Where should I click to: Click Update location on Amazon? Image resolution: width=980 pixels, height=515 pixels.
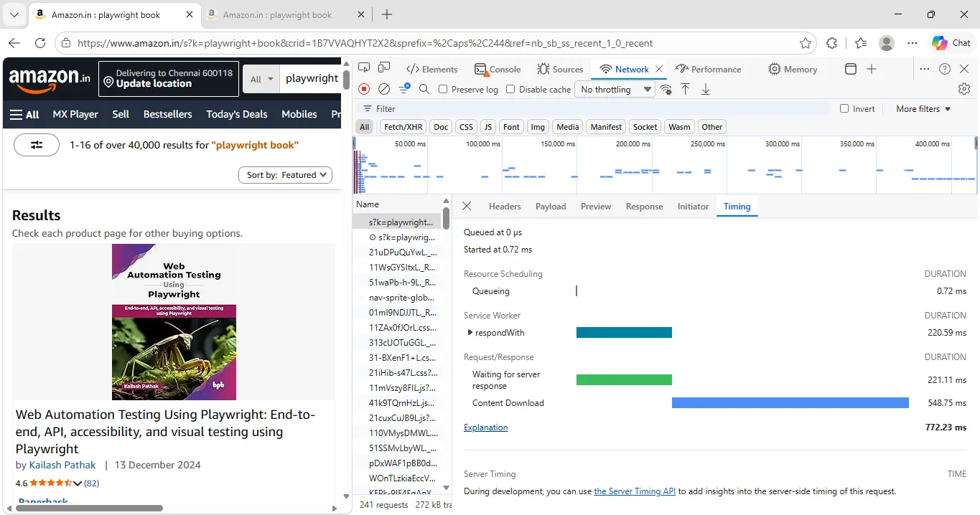pyautogui.click(x=154, y=83)
